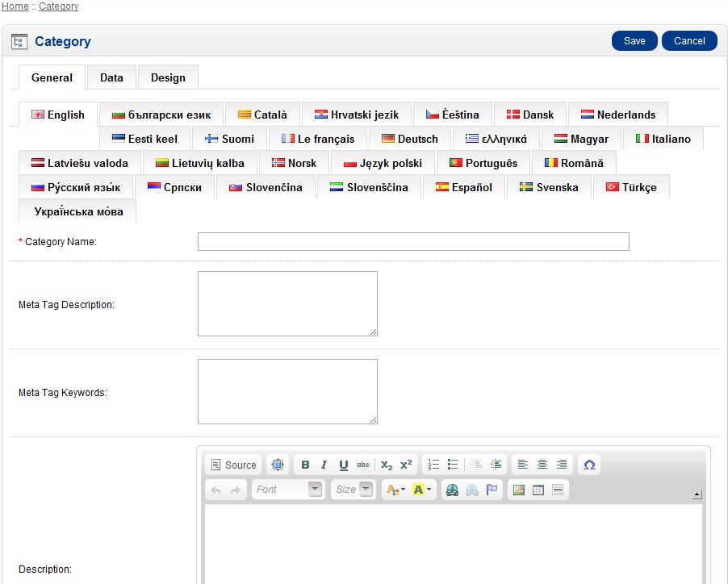The width and height of the screenshot is (728, 584).
Task: Select the Türkçe language tab
Action: pos(631,187)
